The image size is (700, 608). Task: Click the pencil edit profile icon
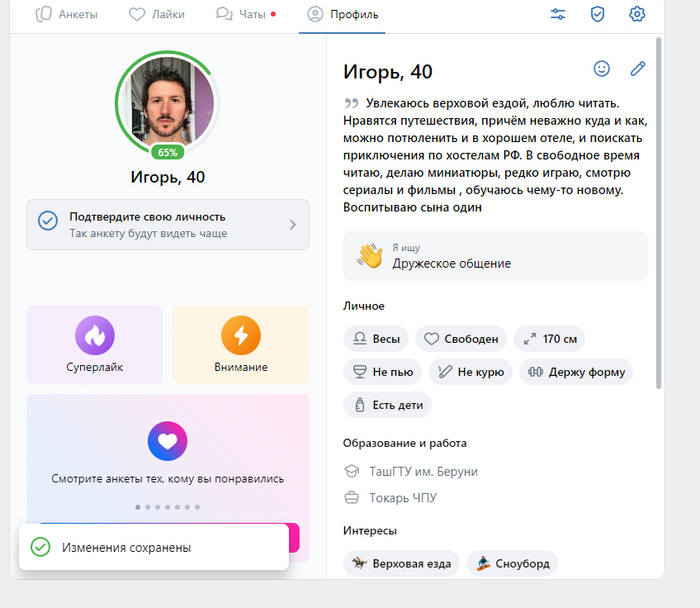pyautogui.click(x=638, y=69)
